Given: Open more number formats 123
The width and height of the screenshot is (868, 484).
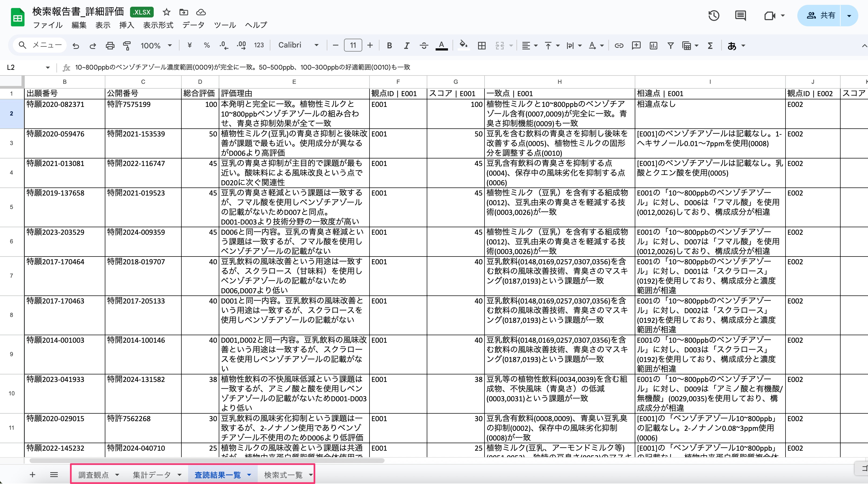Looking at the screenshot, I should 259,45.
